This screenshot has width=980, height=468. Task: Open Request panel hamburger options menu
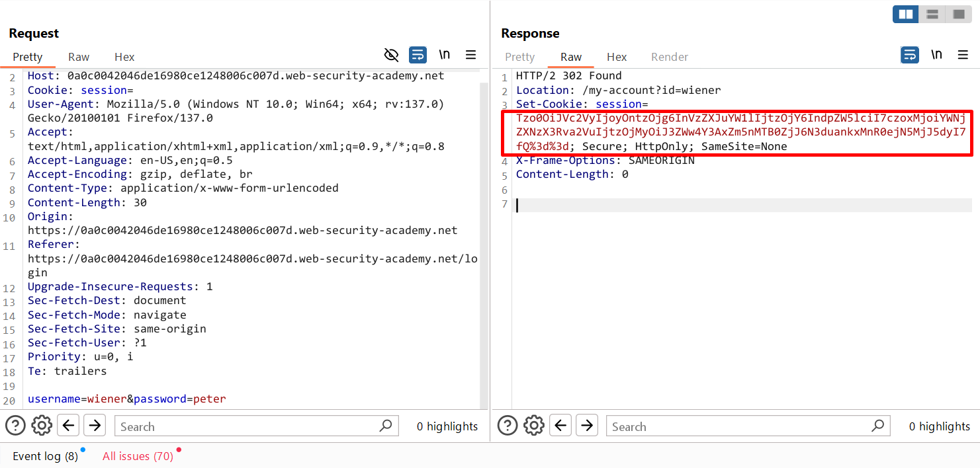(x=471, y=55)
